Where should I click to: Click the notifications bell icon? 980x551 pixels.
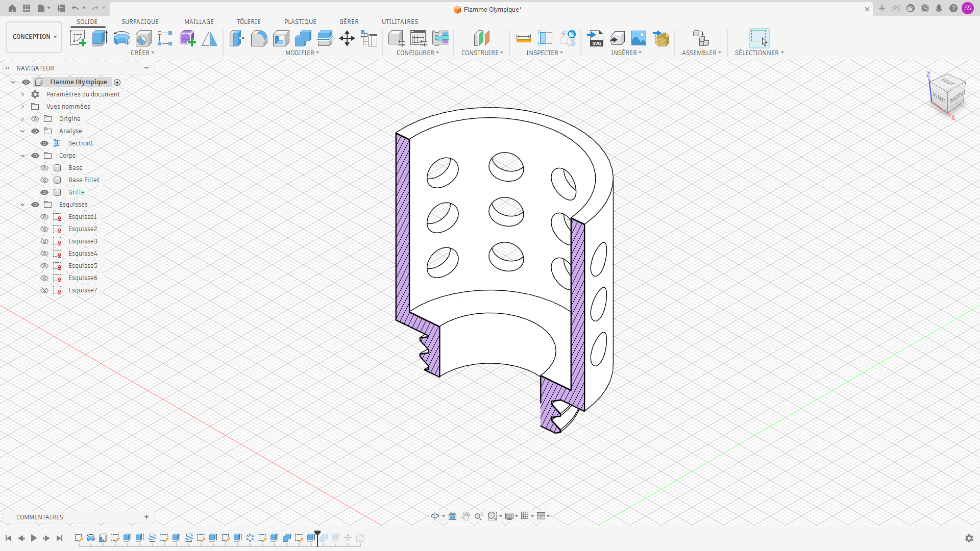pyautogui.click(x=939, y=8)
